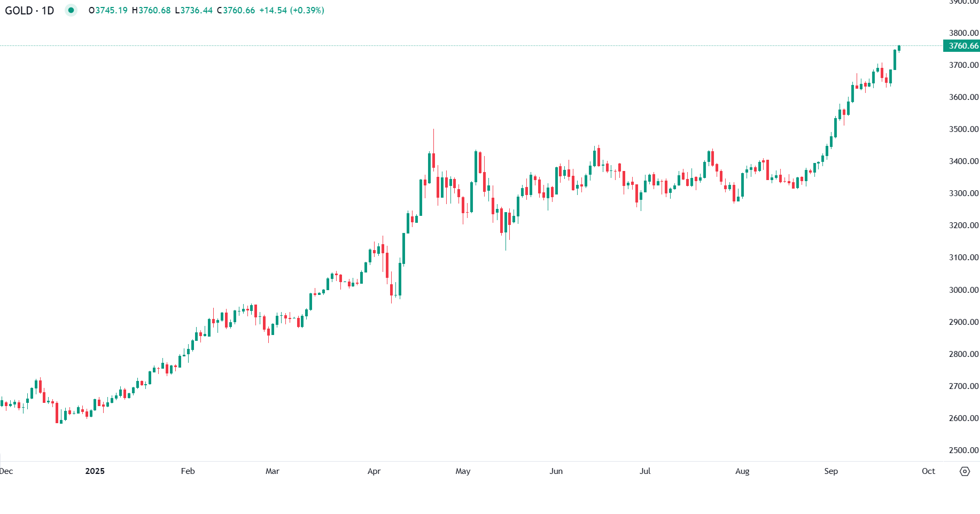This screenshot has width=980, height=514.
Task: Click the 2025 label on the time axis
Action: [95, 471]
